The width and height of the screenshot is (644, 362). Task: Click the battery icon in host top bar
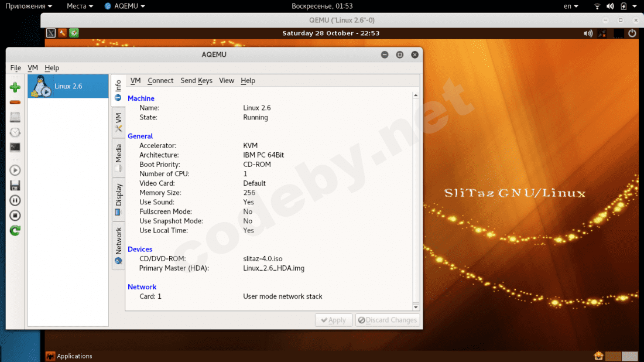(x=624, y=6)
